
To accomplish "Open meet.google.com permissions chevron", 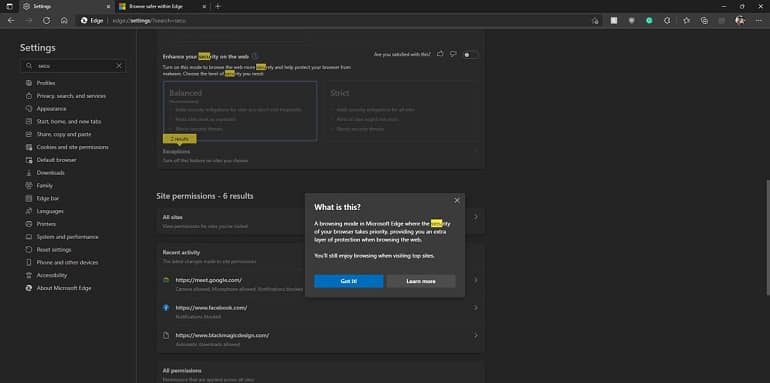I will [x=475, y=280].
